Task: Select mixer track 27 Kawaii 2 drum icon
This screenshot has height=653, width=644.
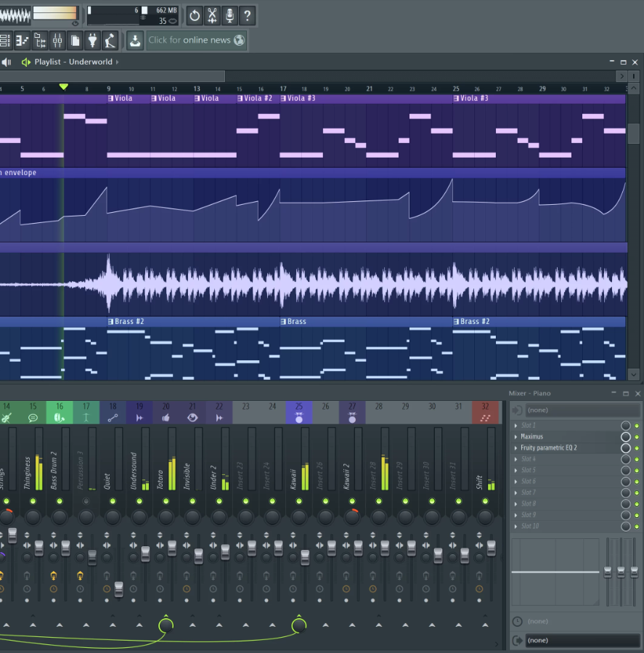Action: [352, 418]
